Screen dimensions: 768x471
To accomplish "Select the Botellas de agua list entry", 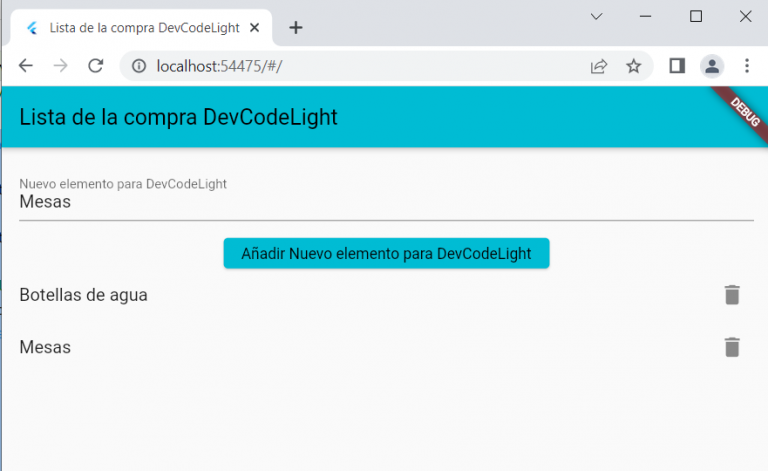I will click(x=84, y=295).
